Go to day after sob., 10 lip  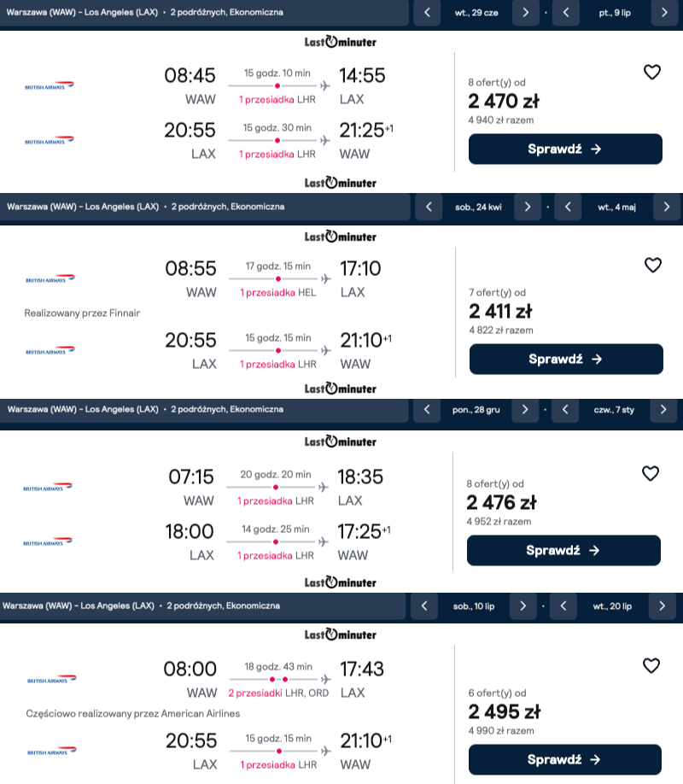point(523,606)
